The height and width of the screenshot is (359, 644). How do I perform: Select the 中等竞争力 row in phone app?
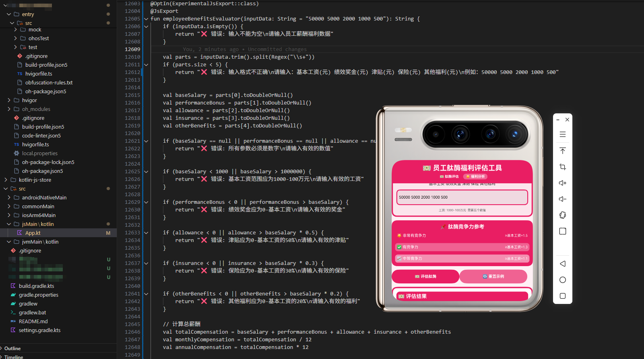click(462, 258)
